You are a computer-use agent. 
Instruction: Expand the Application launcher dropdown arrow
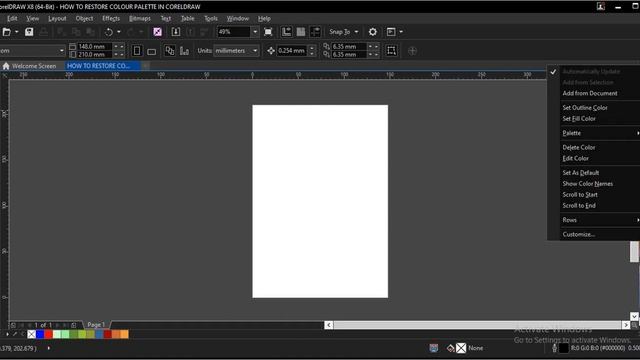point(401,32)
